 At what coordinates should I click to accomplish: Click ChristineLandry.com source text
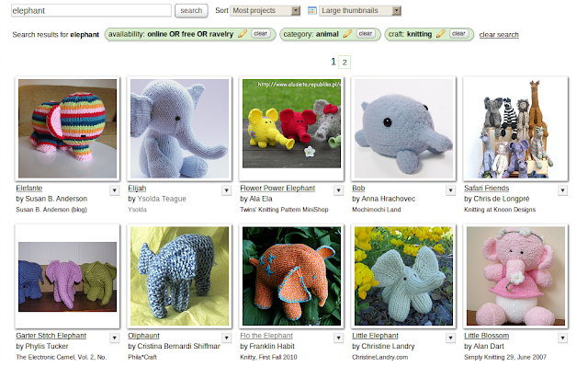(379, 357)
